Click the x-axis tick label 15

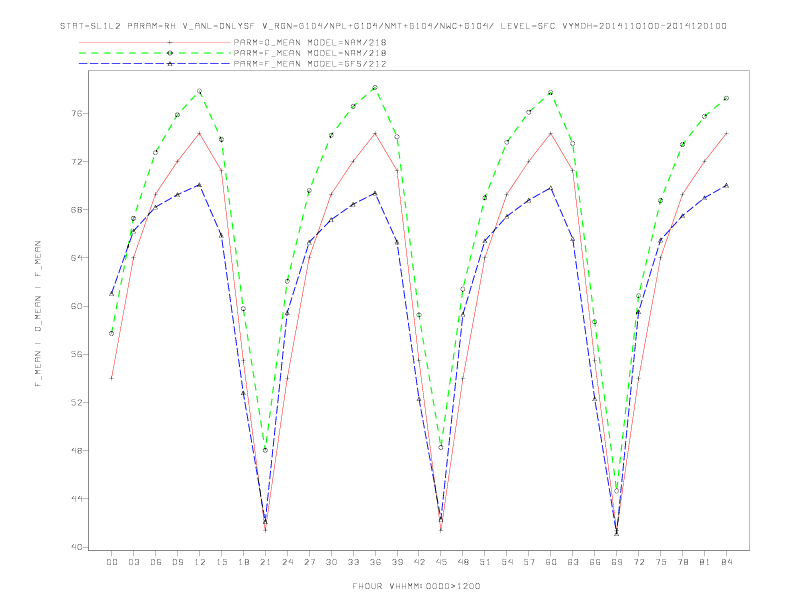coord(221,562)
